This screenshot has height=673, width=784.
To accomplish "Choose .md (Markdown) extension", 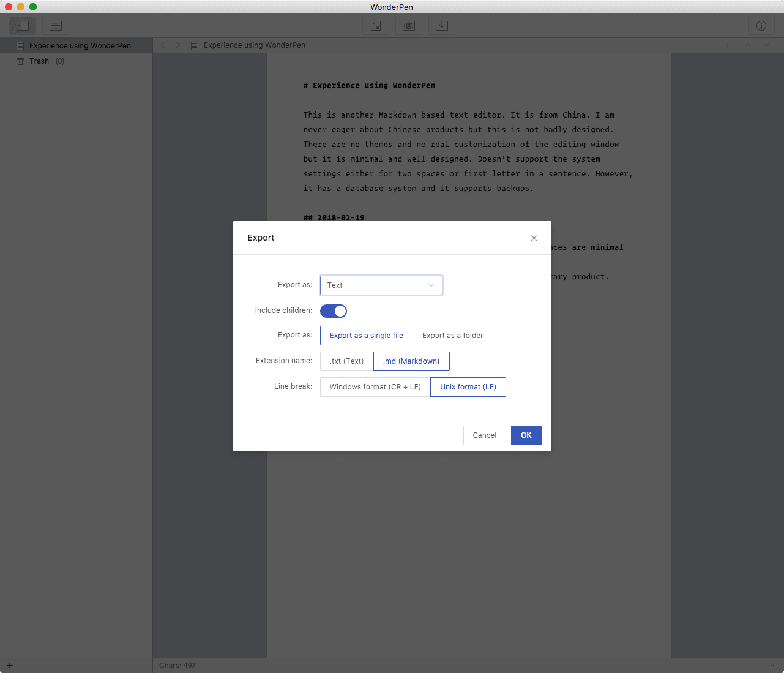I will [x=411, y=361].
